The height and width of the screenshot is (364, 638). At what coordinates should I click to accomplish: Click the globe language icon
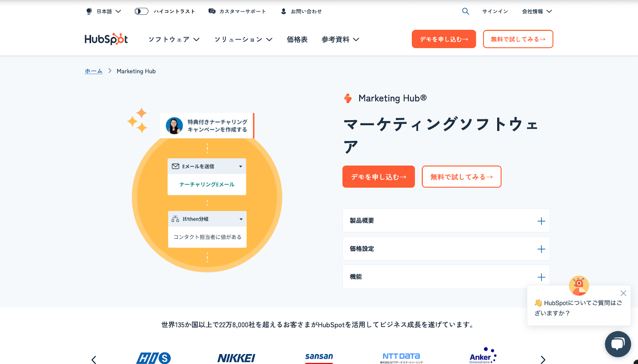pos(89,11)
